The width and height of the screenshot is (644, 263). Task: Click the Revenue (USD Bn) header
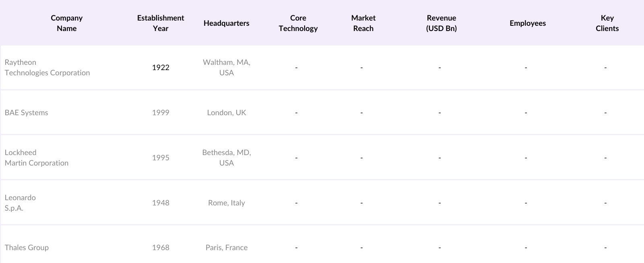(442, 23)
